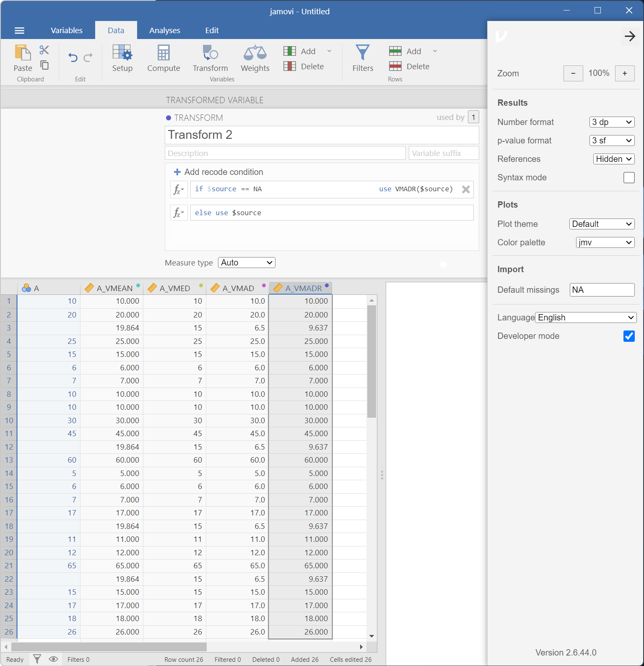
Task: Close the settings panel with the arrow
Action: 630,36
